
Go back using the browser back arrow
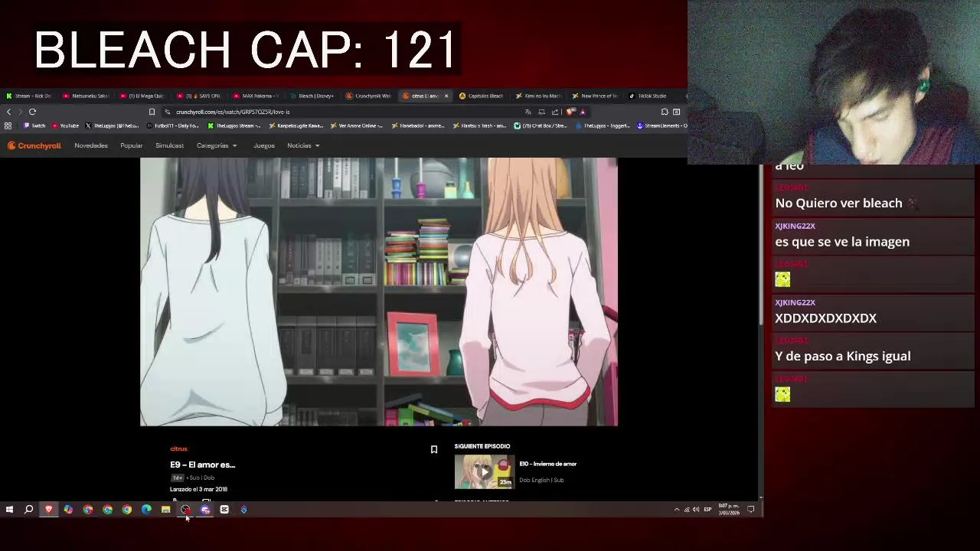click(x=8, y=112)
